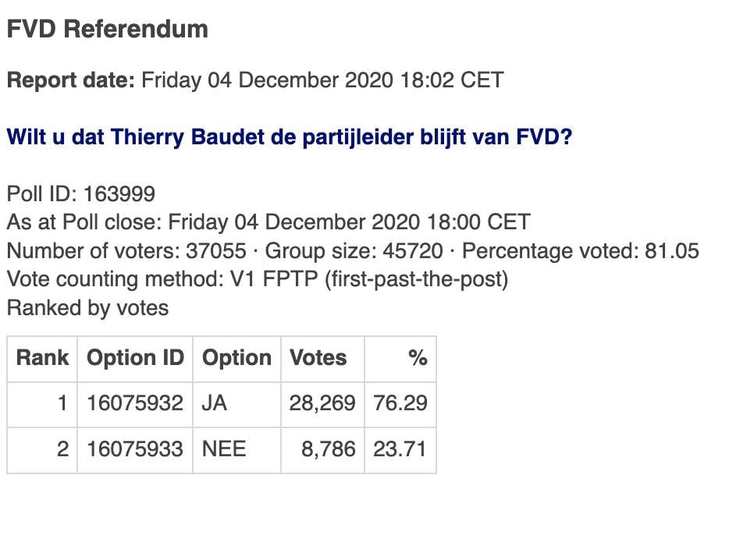Click the FVD Referendum title
Image resolution: width=729 pixels, height=560 pixels.
[x=108, y=29]
